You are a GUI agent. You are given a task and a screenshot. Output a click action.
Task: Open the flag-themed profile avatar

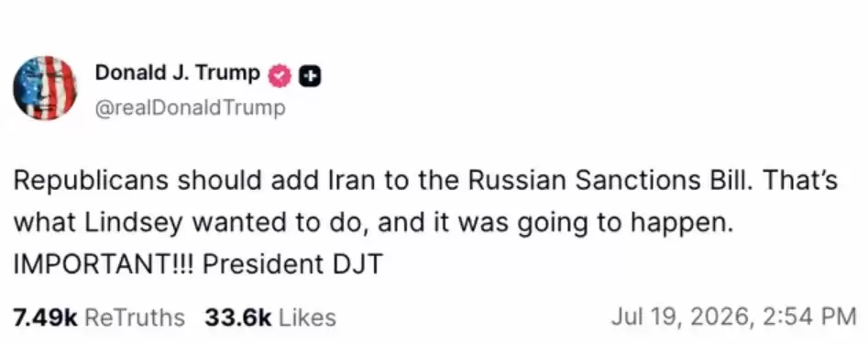[45, 87]
